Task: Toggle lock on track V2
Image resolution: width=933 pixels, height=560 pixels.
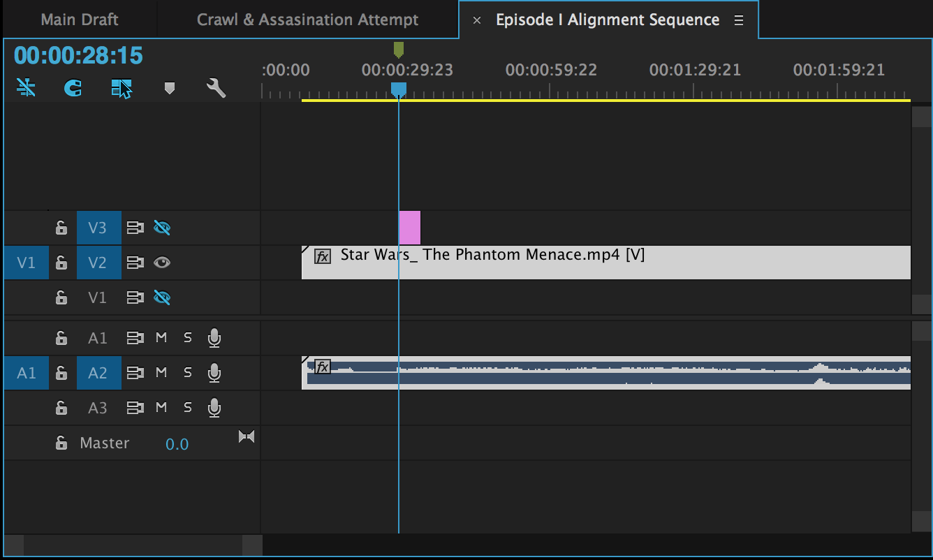Action: coord(61,263)
